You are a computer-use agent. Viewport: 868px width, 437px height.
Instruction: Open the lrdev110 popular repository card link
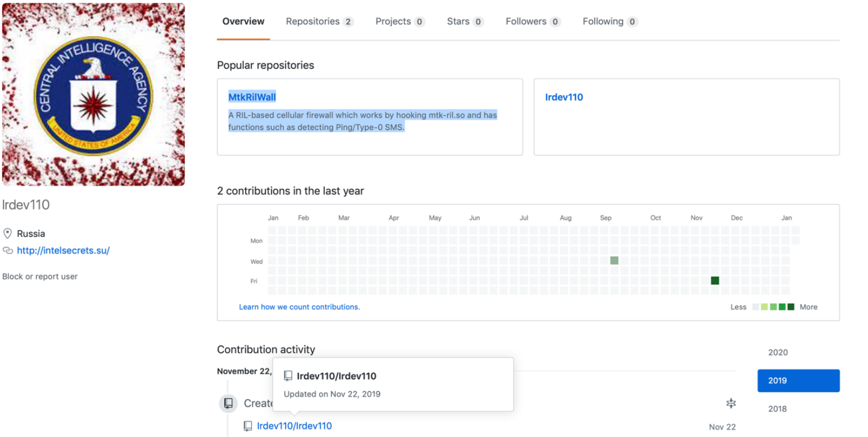click(x=564, y=97)
